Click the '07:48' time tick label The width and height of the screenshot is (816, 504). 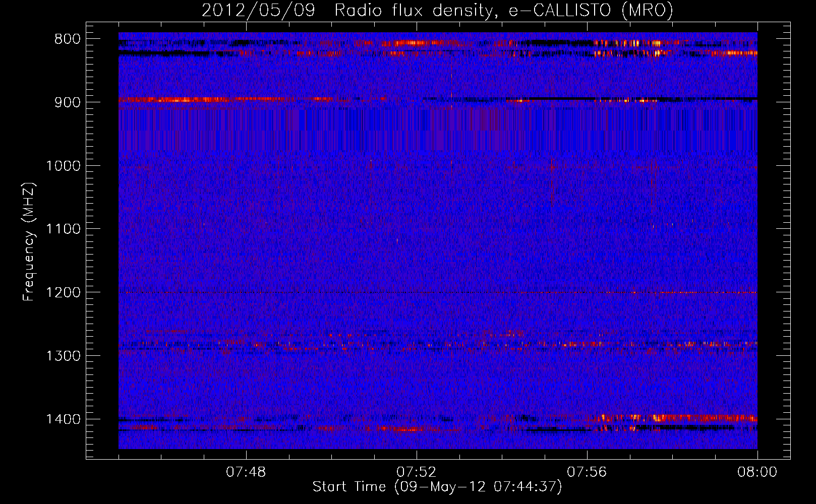coord(246,472)
